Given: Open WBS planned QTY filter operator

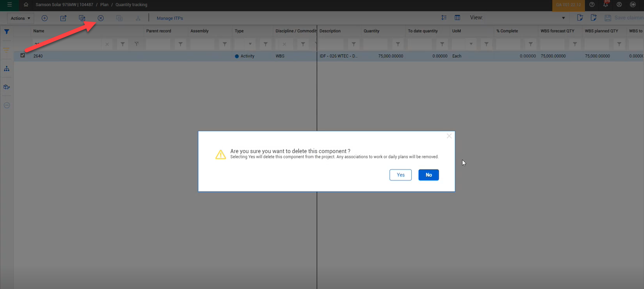Looking at the screenshot, I should (x=619, y=44).
